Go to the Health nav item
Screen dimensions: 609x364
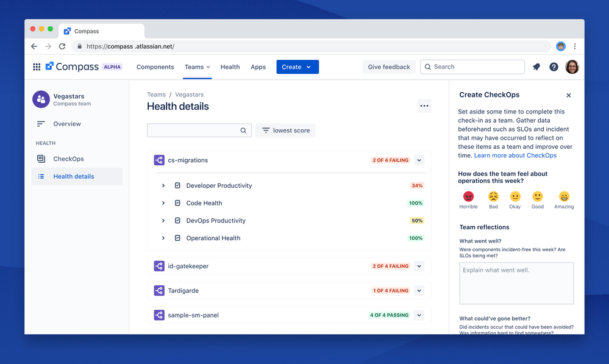point(230,67)
